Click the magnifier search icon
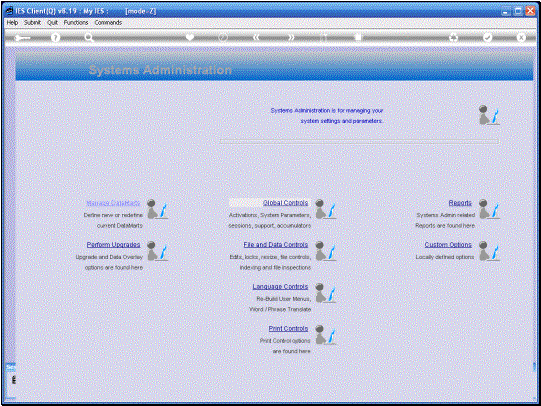This screenshot has height=406, width=541. coord(89,38)
